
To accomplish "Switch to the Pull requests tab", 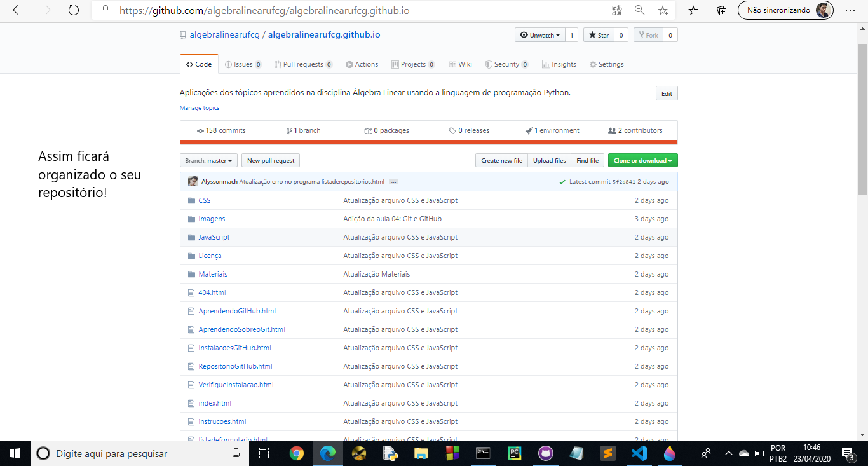I will coord(303,64).
